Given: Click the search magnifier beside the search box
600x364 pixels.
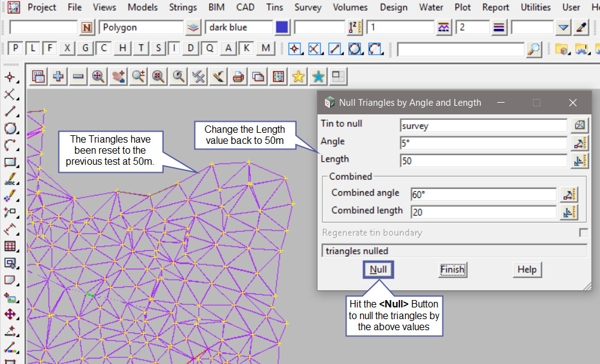Looking at the screenshot, I should point(534,49).
